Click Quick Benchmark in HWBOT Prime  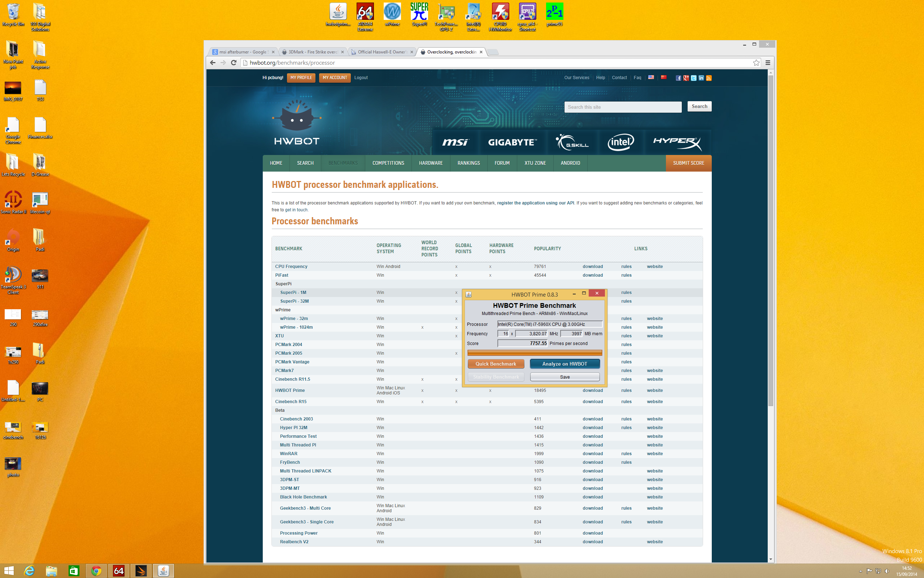pos(496,363)
